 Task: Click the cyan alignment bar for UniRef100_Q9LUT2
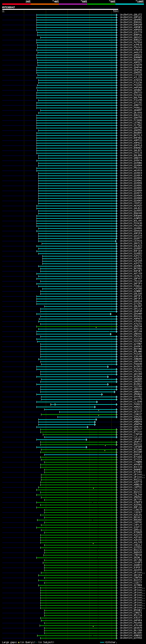[77, 15]
